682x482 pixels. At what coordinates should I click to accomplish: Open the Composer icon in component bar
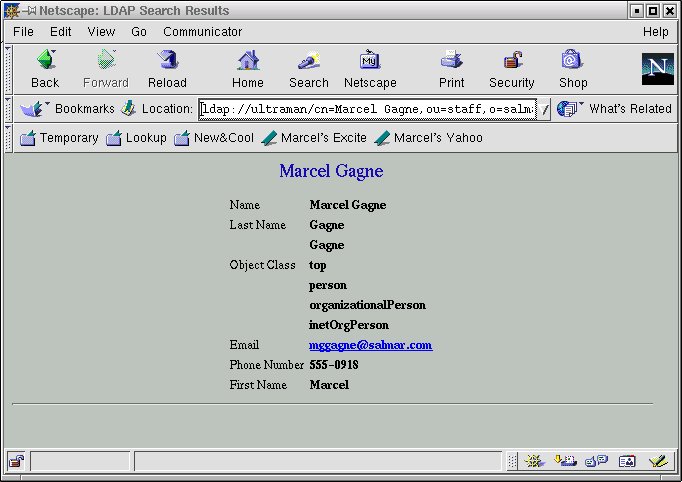657,461
